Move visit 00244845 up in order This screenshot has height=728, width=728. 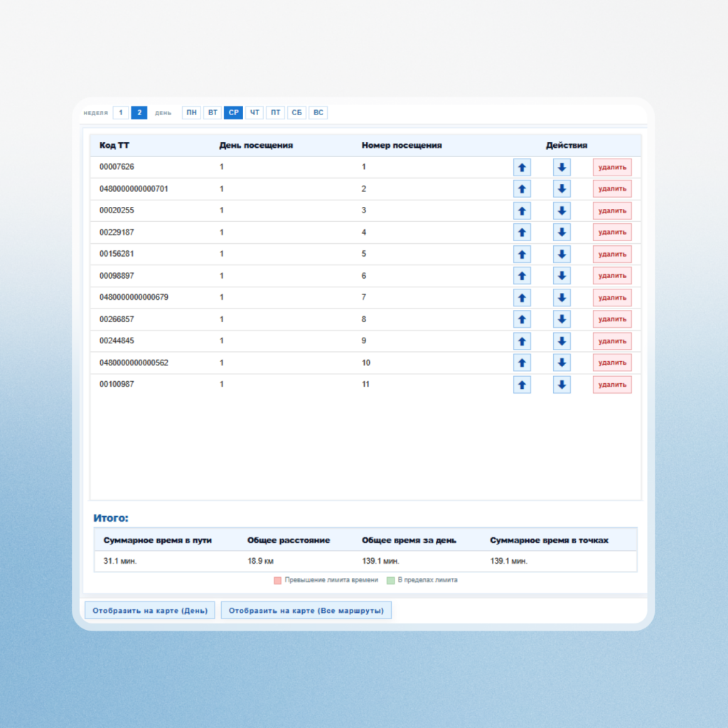click(522, 341)
